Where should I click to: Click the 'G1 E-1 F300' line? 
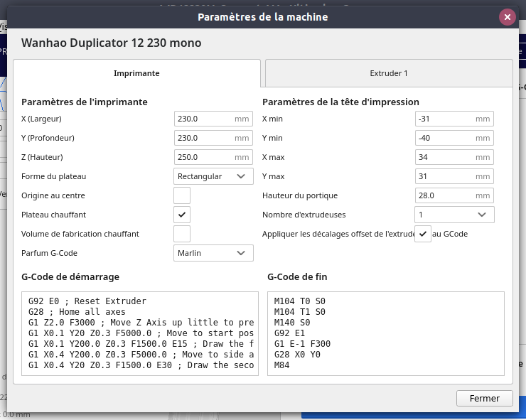302,343
